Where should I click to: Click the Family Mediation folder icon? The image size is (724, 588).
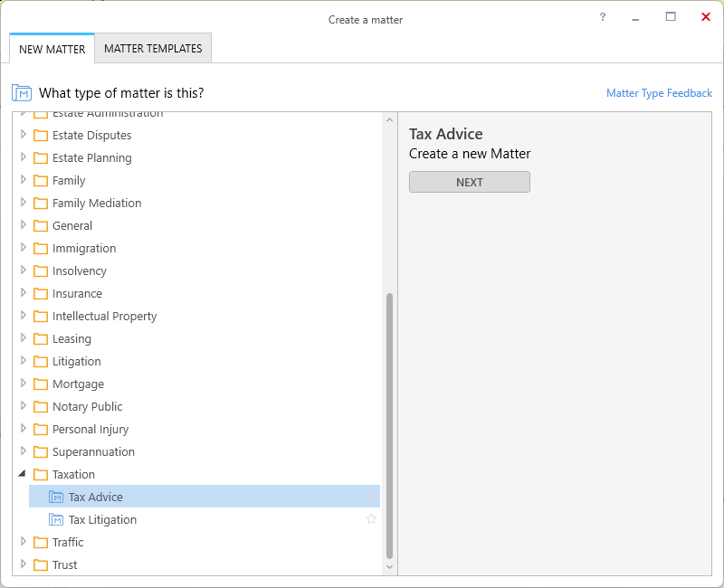(x=41, y=203)
